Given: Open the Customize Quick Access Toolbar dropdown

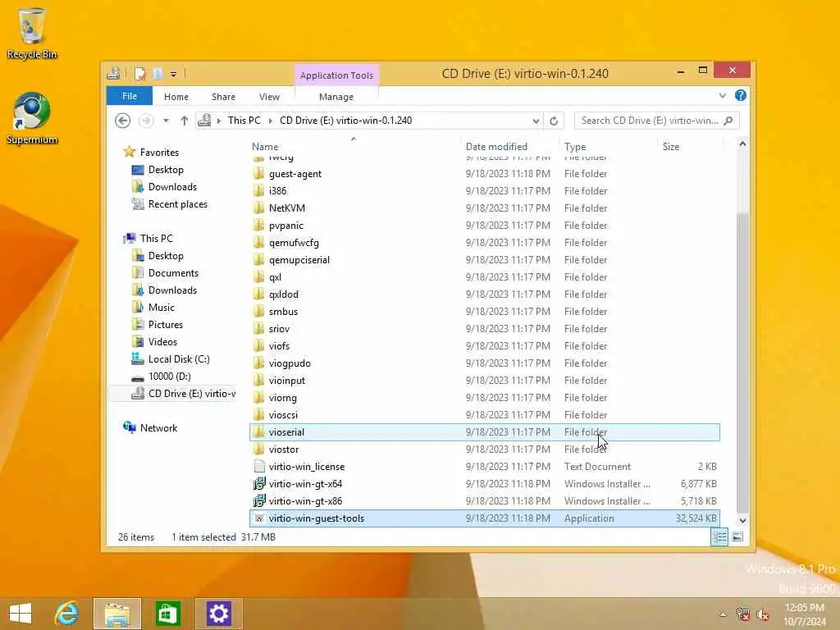Looking at the screenshot, I should point(174,75).
